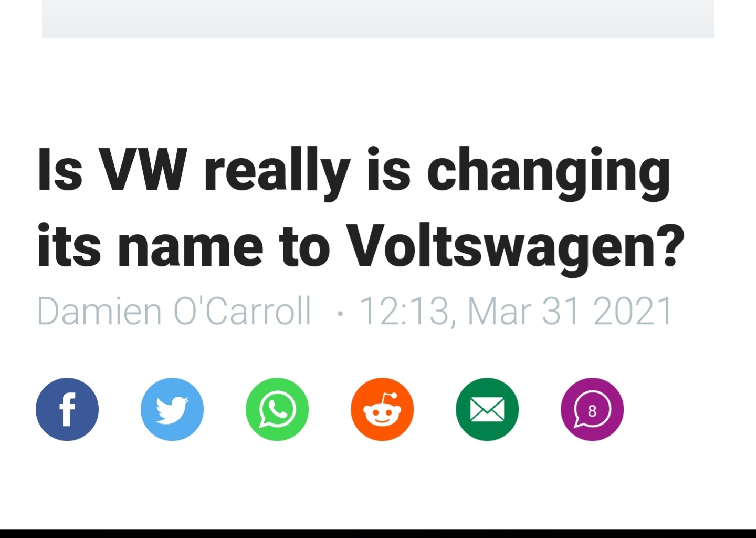Viewport: 756px width, 538px height.
Task: Tap the black bar below the article
Action: (378, 533)
